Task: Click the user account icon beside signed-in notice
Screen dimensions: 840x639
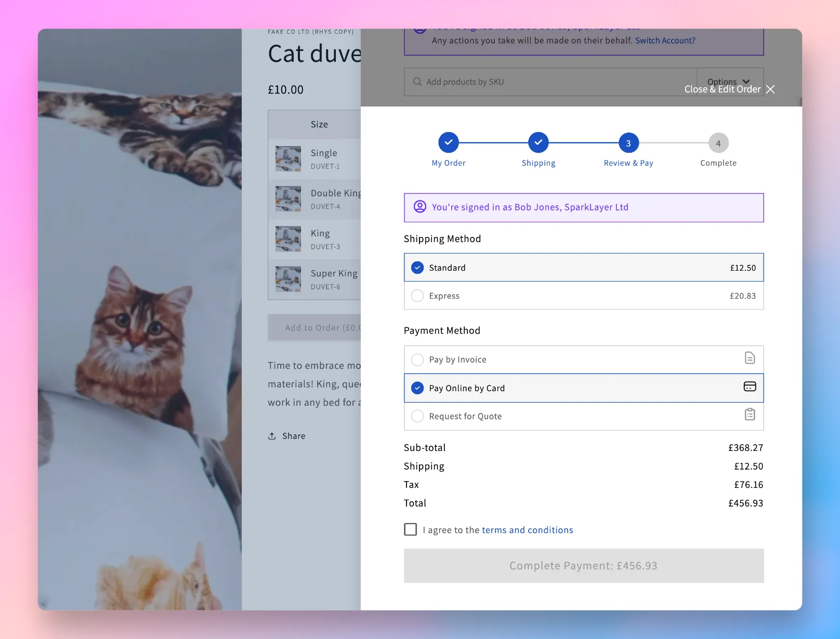Action: pos(419,207)
